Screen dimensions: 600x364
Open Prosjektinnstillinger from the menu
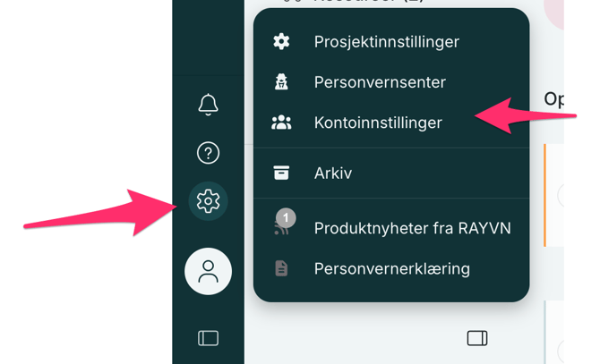click(386, 41)
